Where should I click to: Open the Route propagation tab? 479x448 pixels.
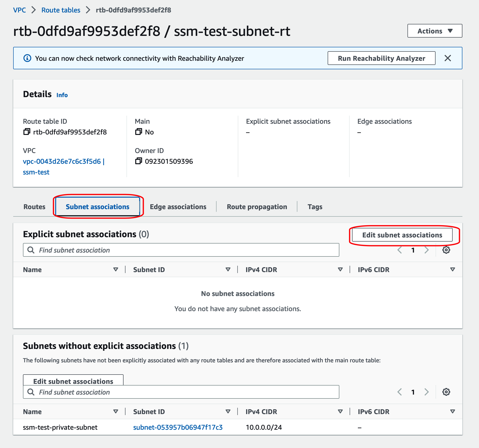pyautogui.click(x=257, y=207)
